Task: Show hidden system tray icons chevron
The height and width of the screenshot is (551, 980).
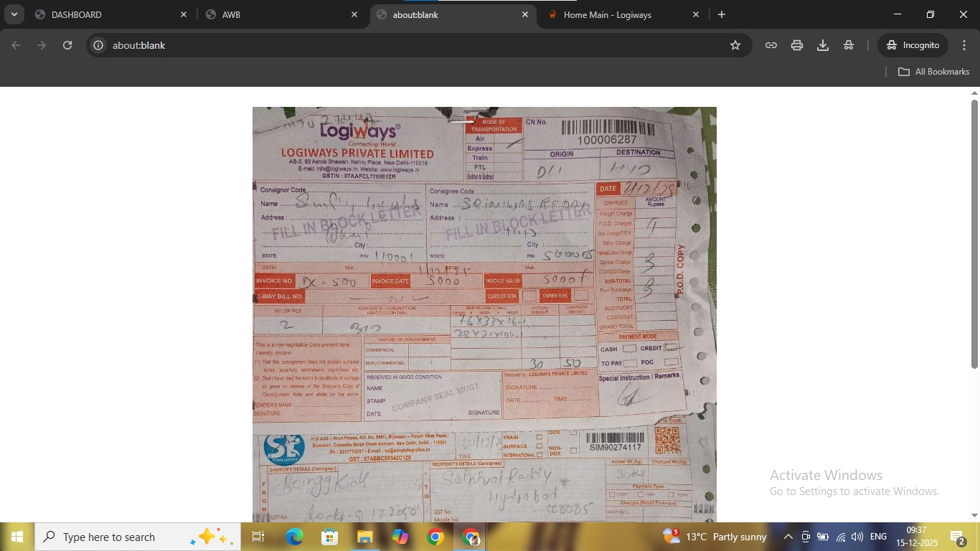Action: 788,537
